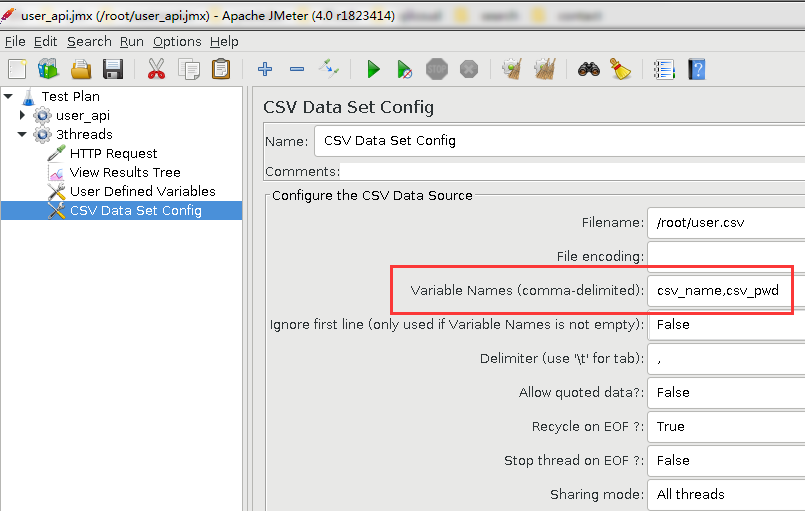805x511 pixels.
Task: Click the Test Plan flask icon
Action: (29, 97)
